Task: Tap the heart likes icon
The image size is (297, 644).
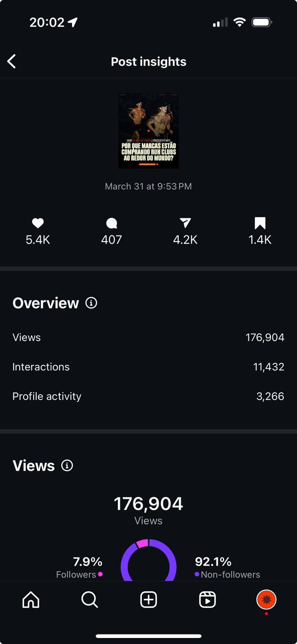Action: (x=38, y=223)
